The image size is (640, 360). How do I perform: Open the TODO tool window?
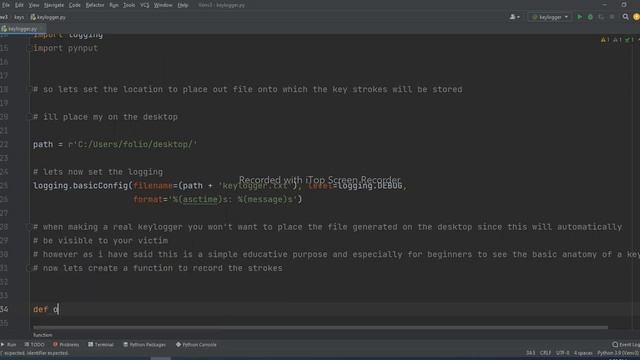coord(34,344)
